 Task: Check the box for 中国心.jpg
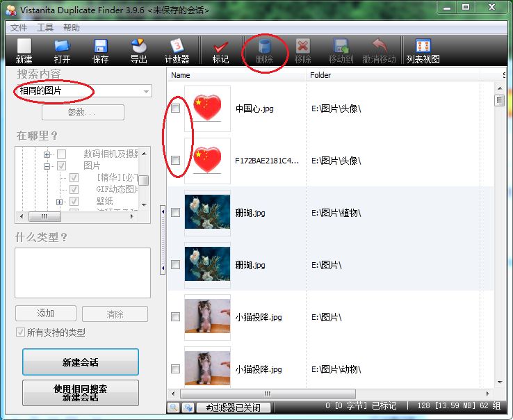(176, 108)
